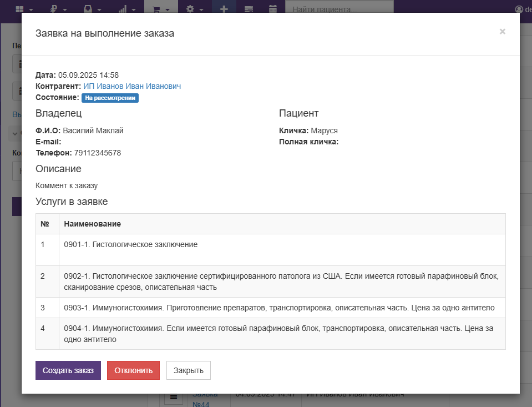Click the ruble finance icon in navbar
Viewport: 532px width, 407px height.
point(54,9)
